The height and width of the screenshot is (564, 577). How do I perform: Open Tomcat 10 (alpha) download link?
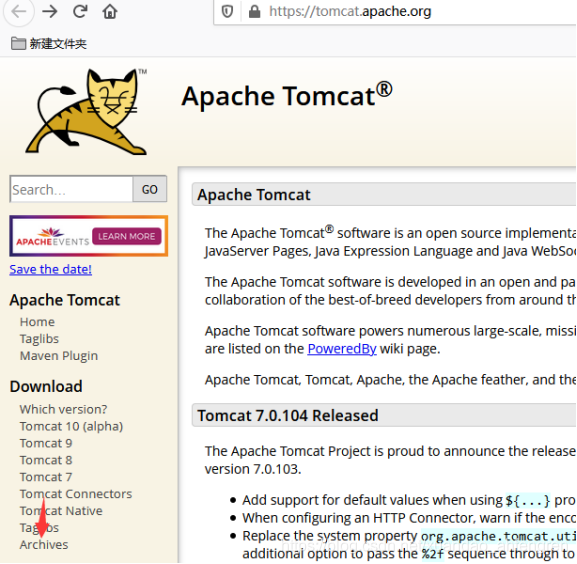tap(71, 426)
